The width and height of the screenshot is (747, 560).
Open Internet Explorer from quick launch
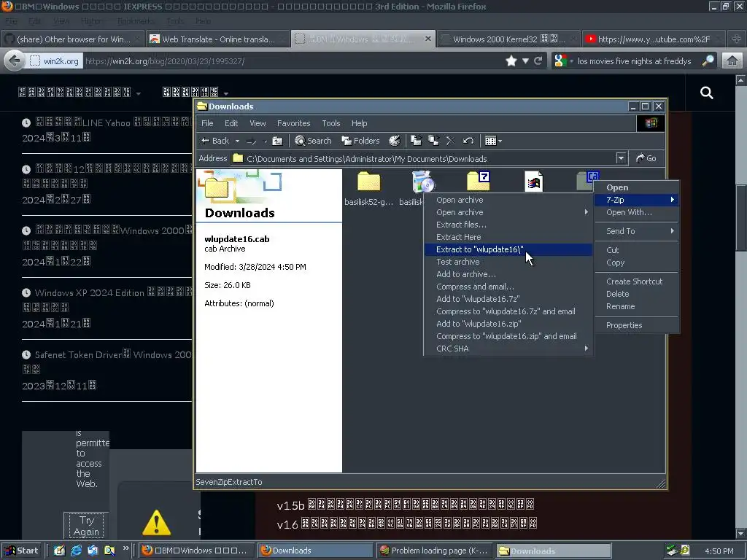[x=76, y=551]
